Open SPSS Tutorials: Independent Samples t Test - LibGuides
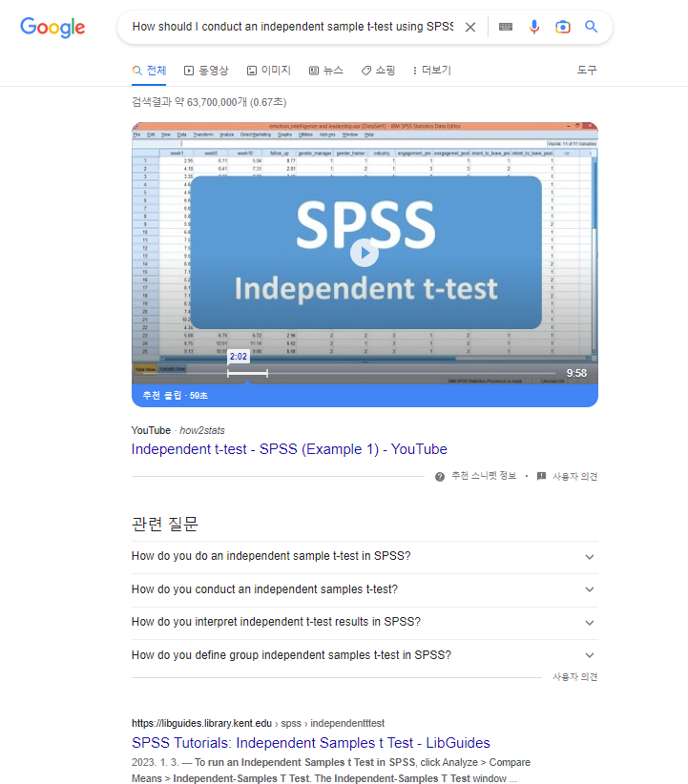This screenshot has height=784, width=688. coord(311,743)
